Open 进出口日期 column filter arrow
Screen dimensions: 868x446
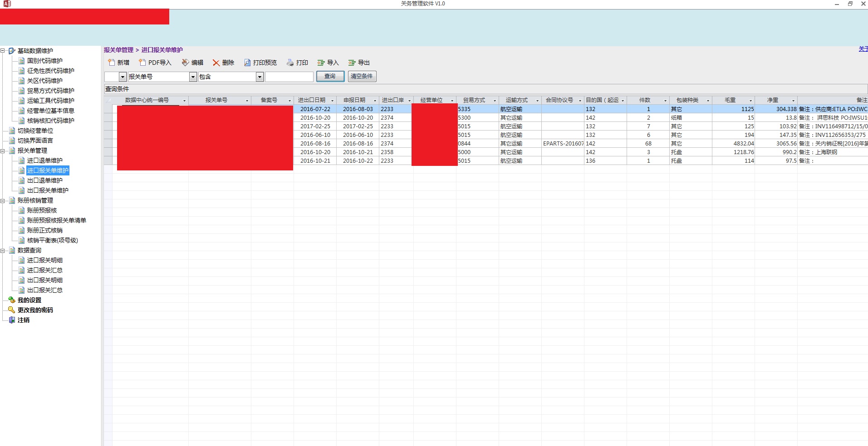332,101
